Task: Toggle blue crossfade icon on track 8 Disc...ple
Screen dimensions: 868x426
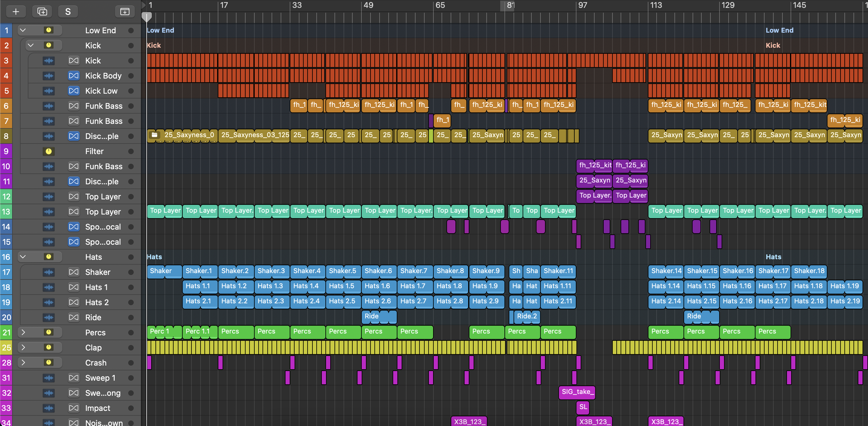Action: (73, 136)
